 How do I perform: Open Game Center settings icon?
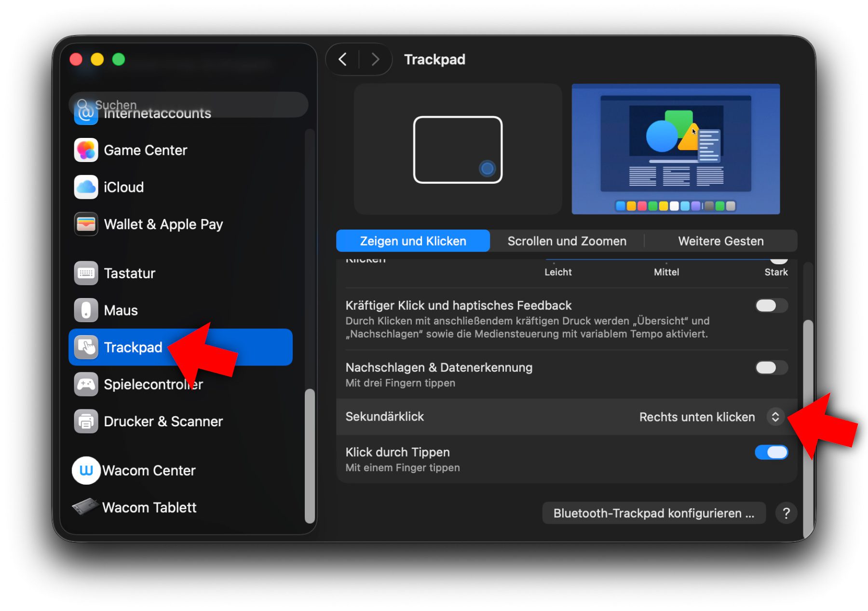coord(86,150)
